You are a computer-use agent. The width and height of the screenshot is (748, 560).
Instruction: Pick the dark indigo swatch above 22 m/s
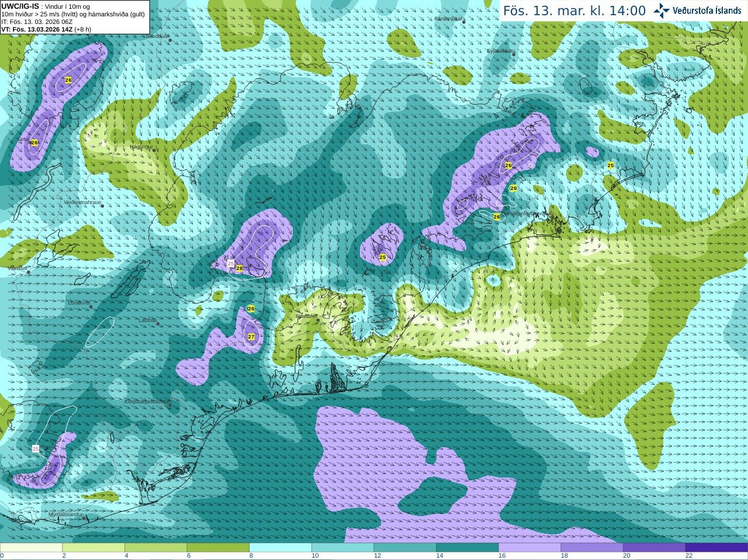[716, 548]
